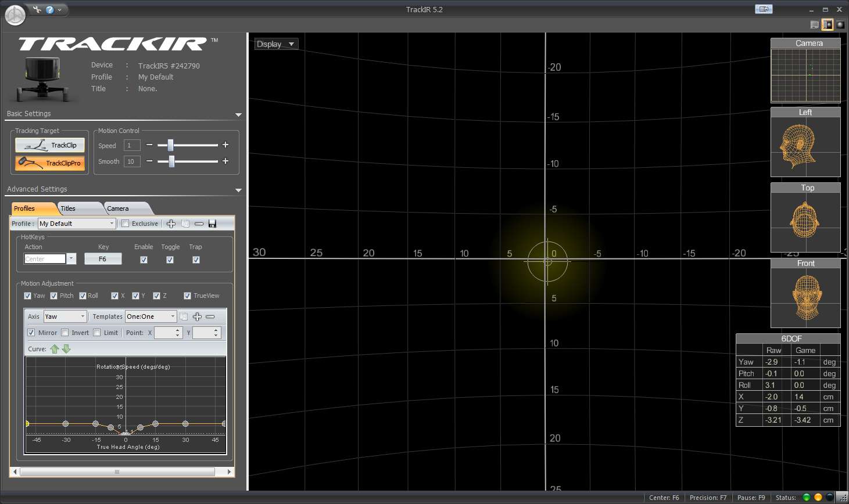Click the F6 hotkey Key button
849x504 pixels.
click(103, 259)
